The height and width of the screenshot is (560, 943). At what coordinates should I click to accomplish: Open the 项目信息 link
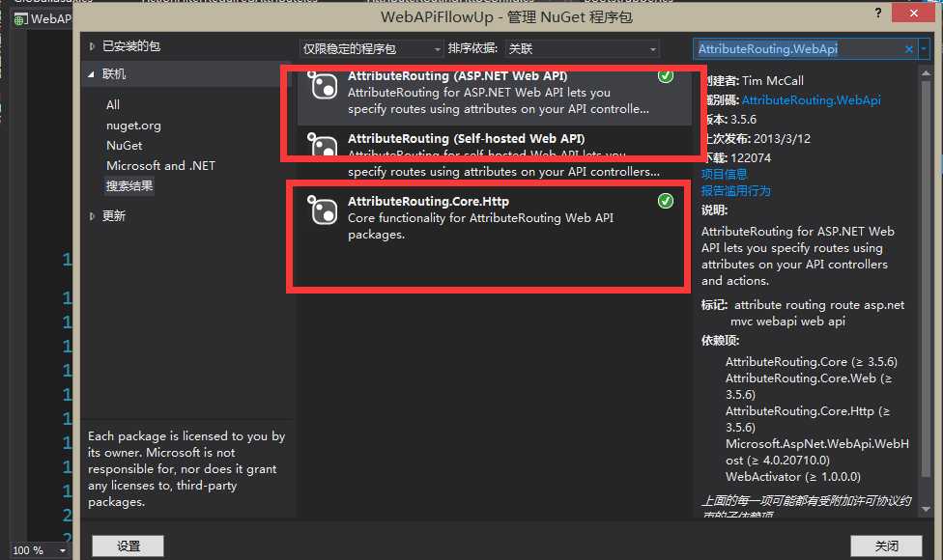(x=724, y=174)
